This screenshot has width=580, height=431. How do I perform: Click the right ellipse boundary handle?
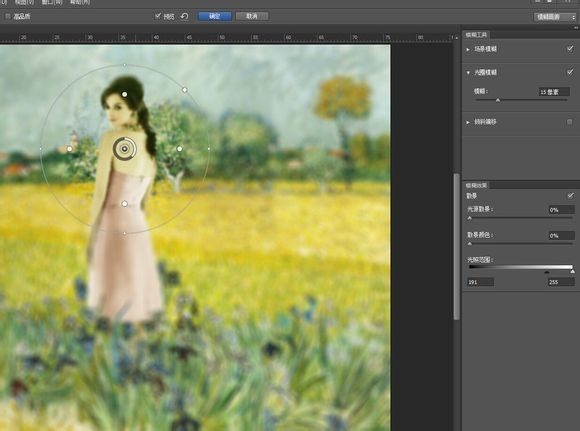tap(209, 149)
